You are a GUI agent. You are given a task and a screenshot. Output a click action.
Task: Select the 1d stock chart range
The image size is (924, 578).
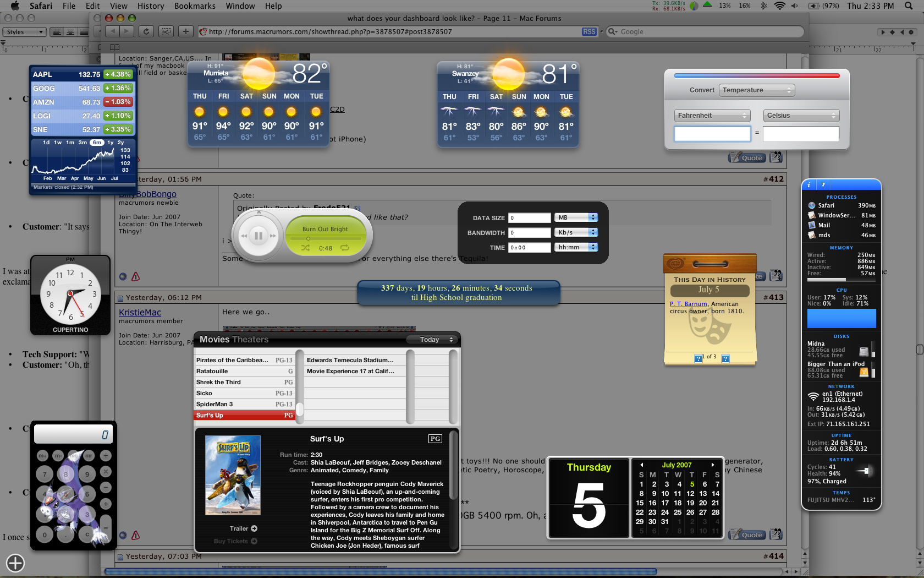pyautogui.click(x=46, y=143)
